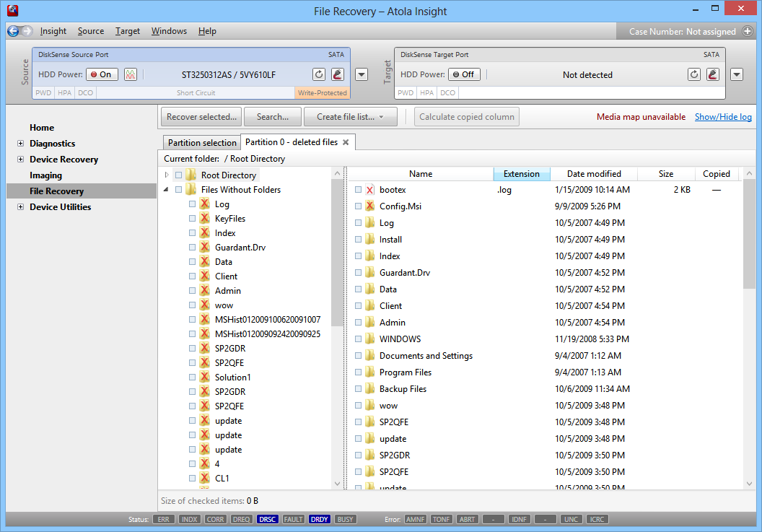Screen dimensions: 762x532
Task: Click the deleted CL1 folder icon in tree
Action: (x=205, y=478)
